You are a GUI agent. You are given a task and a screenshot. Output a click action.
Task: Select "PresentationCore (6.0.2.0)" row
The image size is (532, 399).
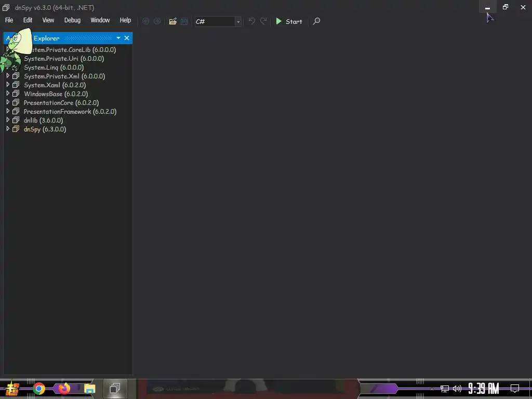[x=61, y=103]
